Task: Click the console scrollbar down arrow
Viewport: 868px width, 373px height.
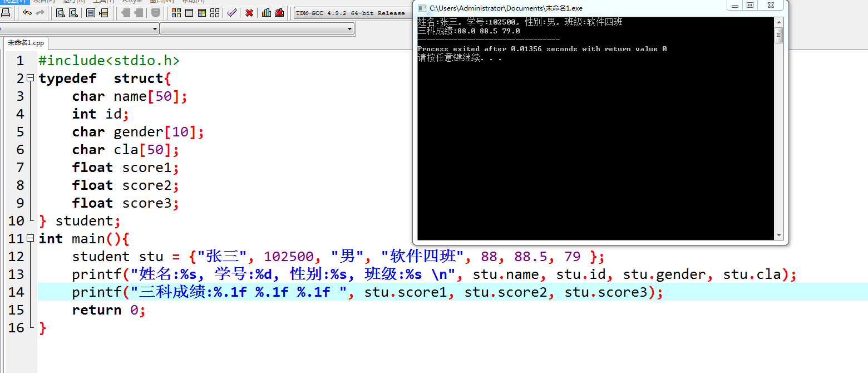Action: 779,235
